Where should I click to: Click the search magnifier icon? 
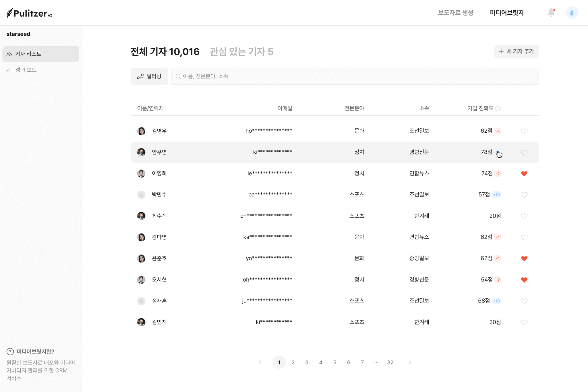pos(178,76)
